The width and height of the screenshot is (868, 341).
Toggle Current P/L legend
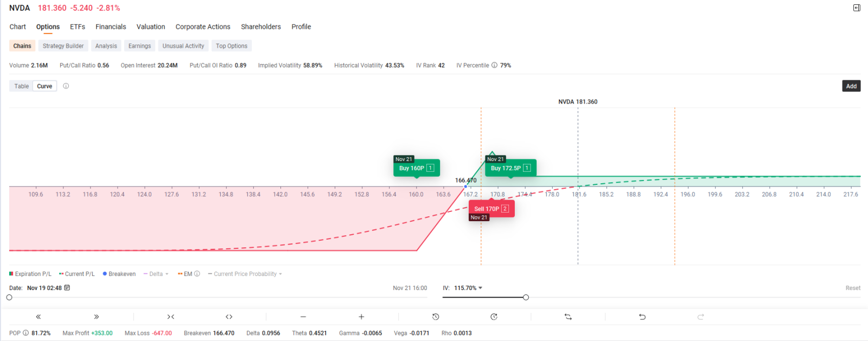77,274
